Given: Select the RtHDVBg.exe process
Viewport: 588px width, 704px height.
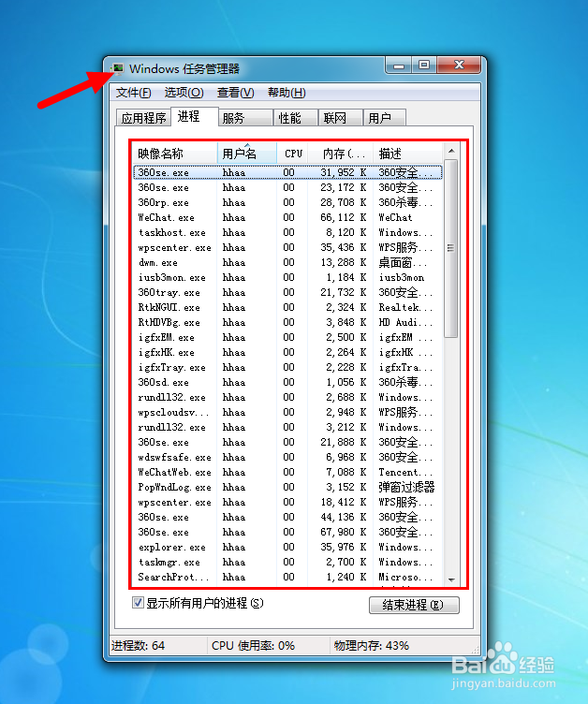Looking at the screenshot, I should pos(288,322).
